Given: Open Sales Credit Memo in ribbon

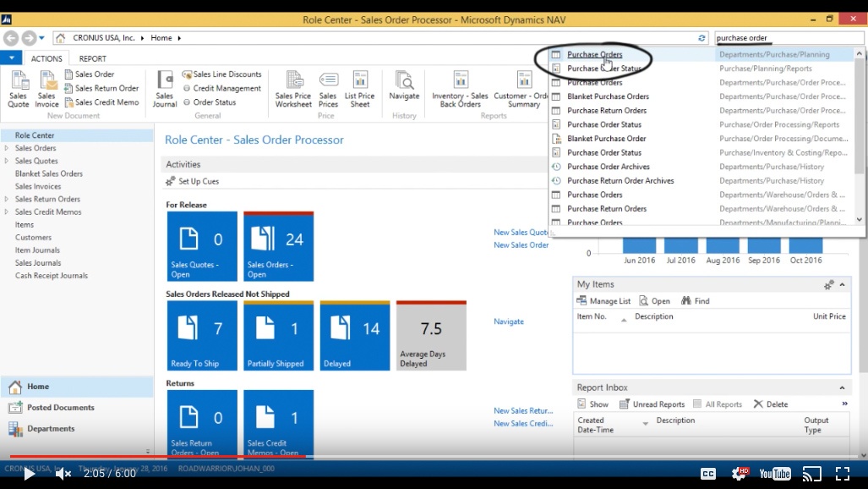Looking at the screenshot, I should (x=101, y=102).
